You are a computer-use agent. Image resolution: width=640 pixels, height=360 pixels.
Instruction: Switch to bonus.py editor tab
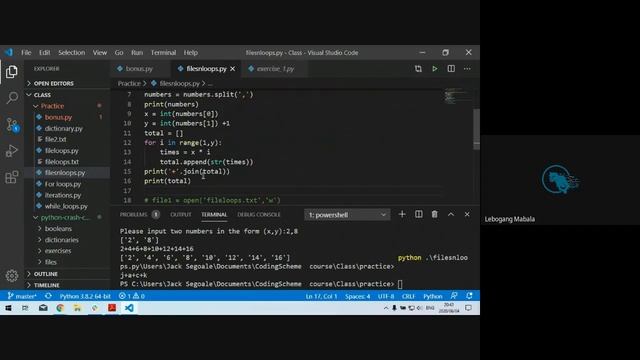(141, 69)
